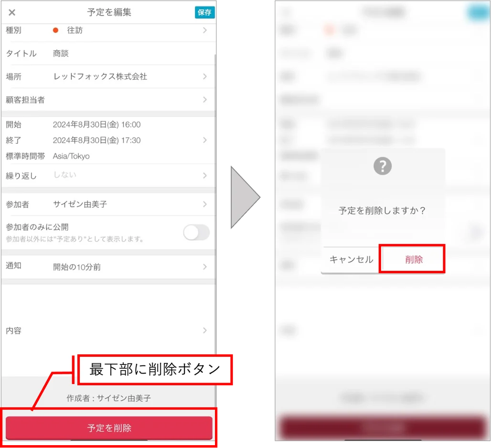Select the 開始 start date 16:00
The height and width of the screenshot is (448, 491).
point(96,125)
